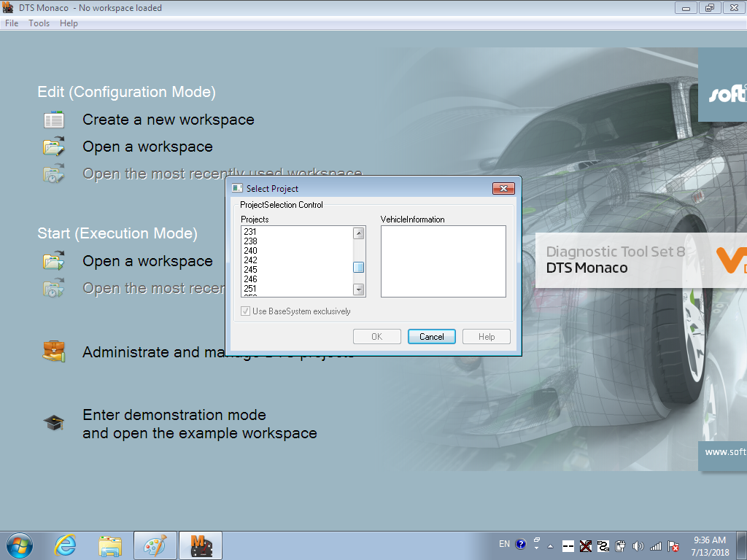Viewport: 747px width, 560px height.
Task: Click Projects list scroll up arrow
Action: tap(359, 233)
